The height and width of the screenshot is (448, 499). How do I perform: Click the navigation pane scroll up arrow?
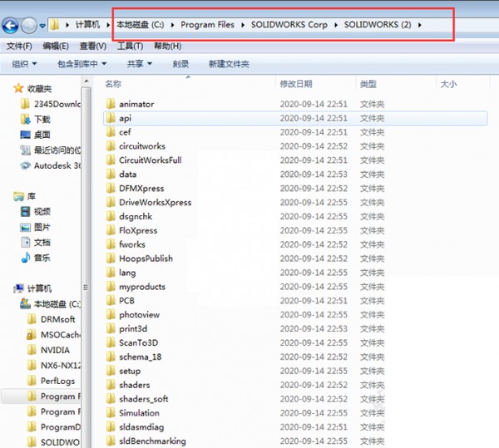tap(86, 81)
